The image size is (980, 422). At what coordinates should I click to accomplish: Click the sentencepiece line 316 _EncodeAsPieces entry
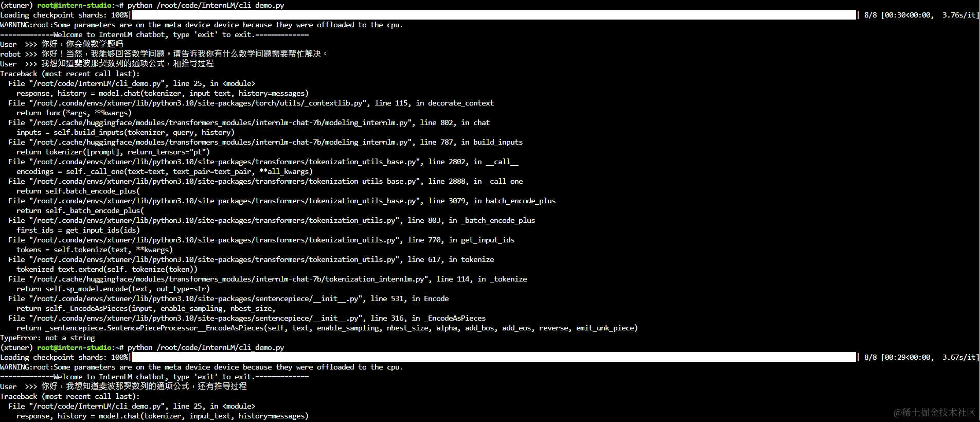tap(247, 318)
